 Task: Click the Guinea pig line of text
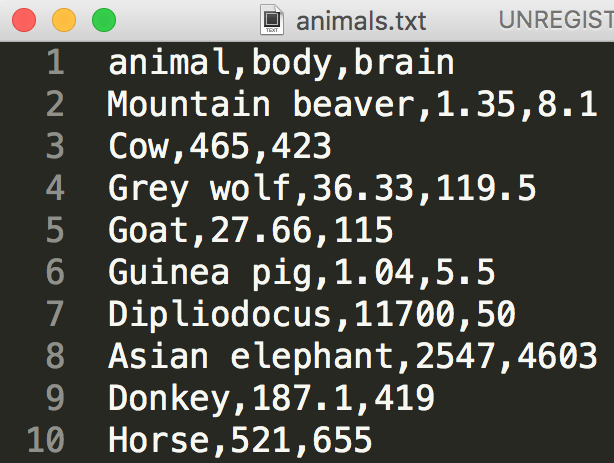(301, 272)
